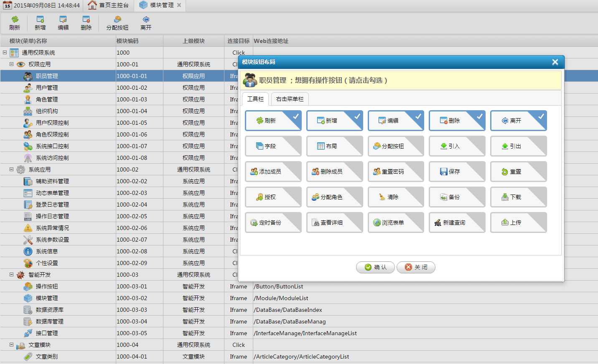
Task: Select the 动态表单管理 row icon
Action: tap(28, 193)
